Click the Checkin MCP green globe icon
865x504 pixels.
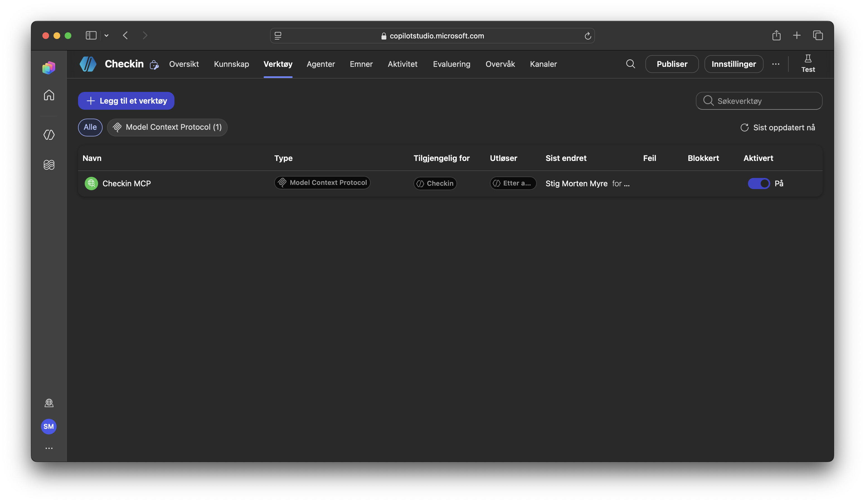(91, 184)
